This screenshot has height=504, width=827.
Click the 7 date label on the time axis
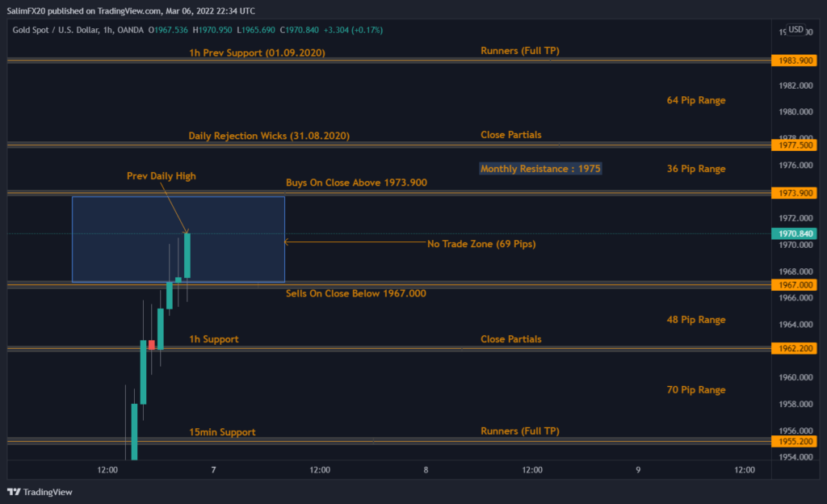214,469
